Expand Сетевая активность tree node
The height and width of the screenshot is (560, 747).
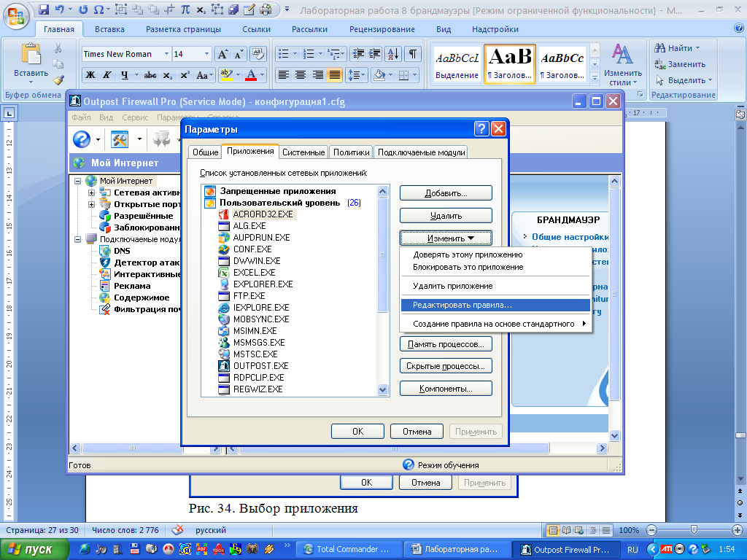point(91,192)
